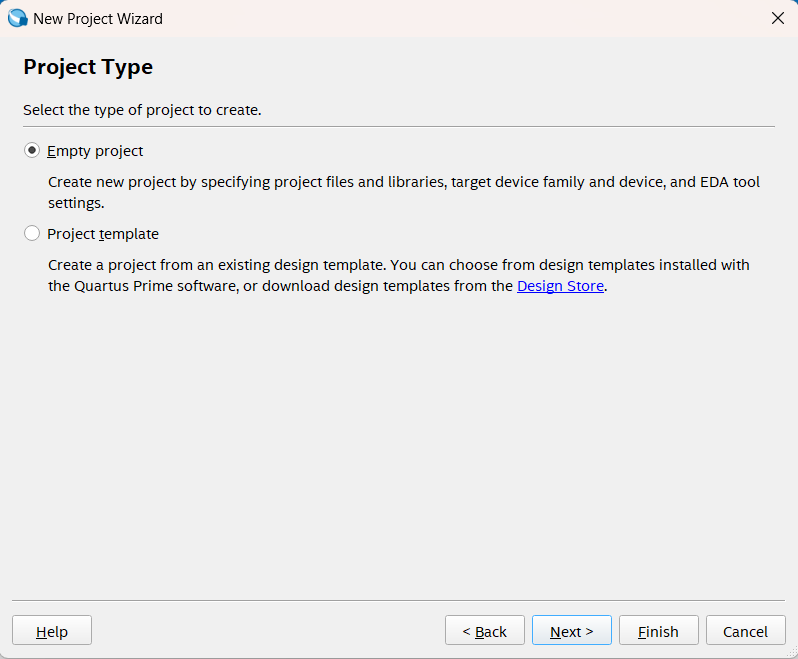Click the separator line above the buttons
The width and height of the screenshot is (798, 659).
pos(399,600)
